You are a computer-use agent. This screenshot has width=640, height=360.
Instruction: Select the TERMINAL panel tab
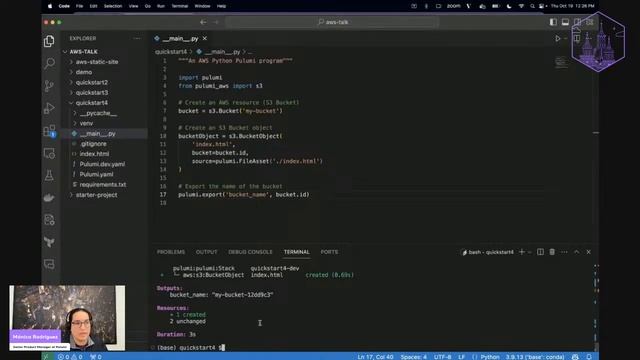(x=297, y=252)
